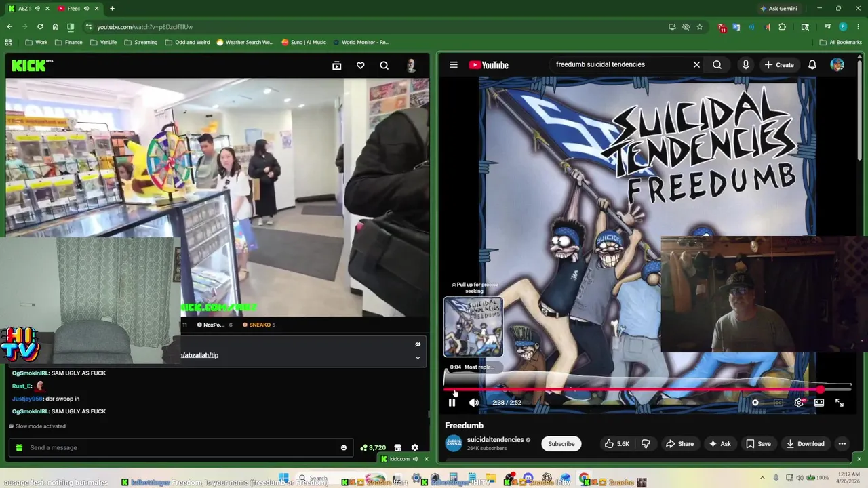
Task: Open Streaming bookmarks folder
Action: [140, 42]
